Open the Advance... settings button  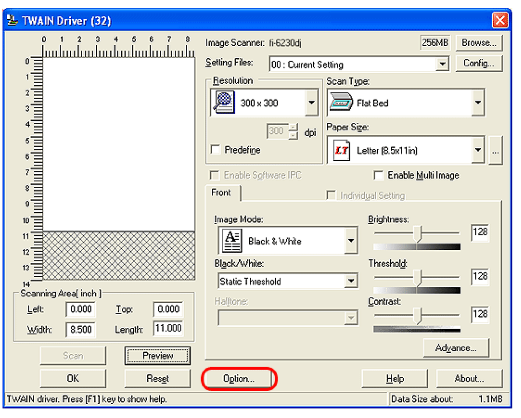point(456,348)
